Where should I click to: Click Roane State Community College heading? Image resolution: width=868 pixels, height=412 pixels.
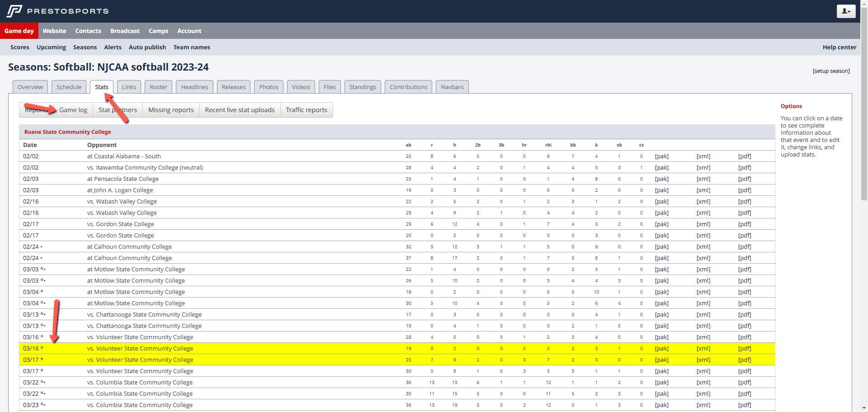68,132
